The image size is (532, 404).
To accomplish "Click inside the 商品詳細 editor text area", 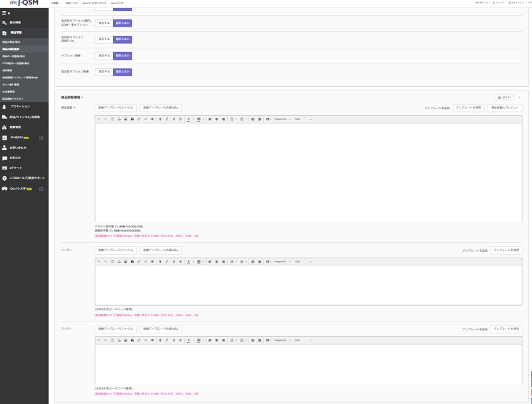I will pyautogui.click(x=308, y=172).
